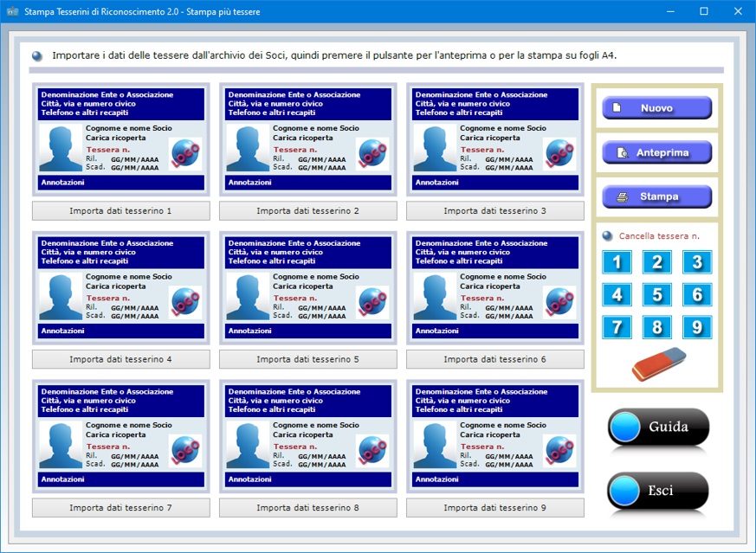Click Importa dati tesserino 9
Viewport: 756px width, 553px height.
point(495,508)
